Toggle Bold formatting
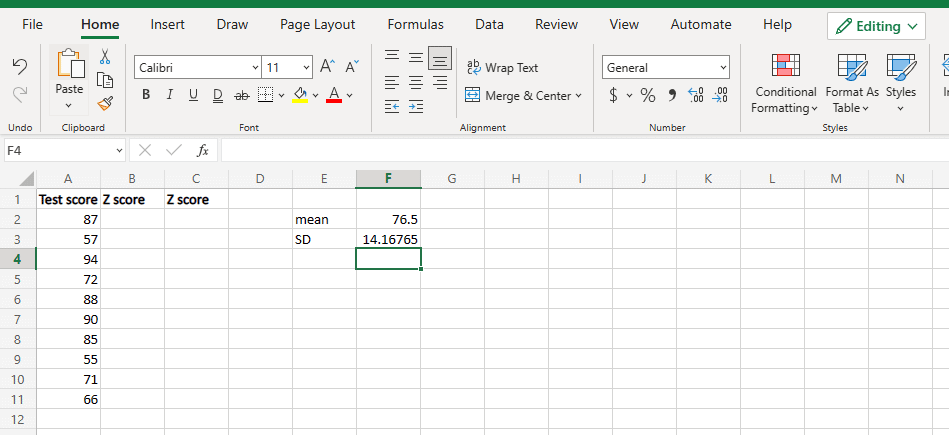 145,95
